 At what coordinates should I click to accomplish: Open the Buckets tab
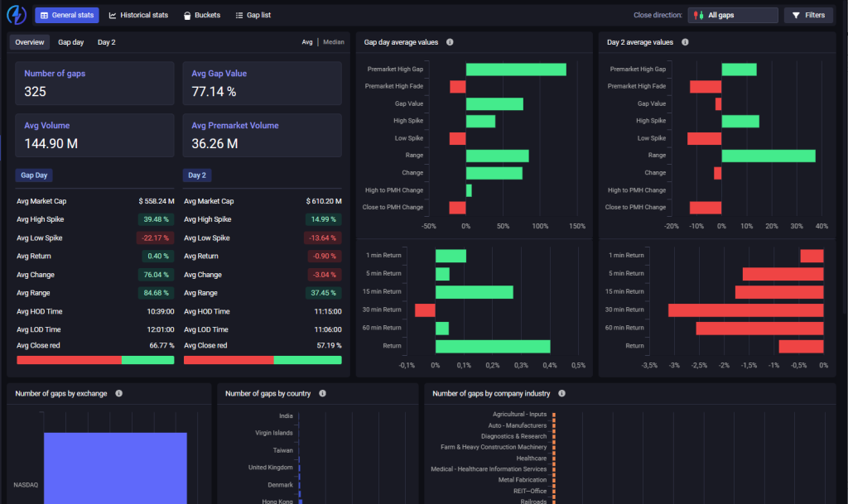coord(202,15)
